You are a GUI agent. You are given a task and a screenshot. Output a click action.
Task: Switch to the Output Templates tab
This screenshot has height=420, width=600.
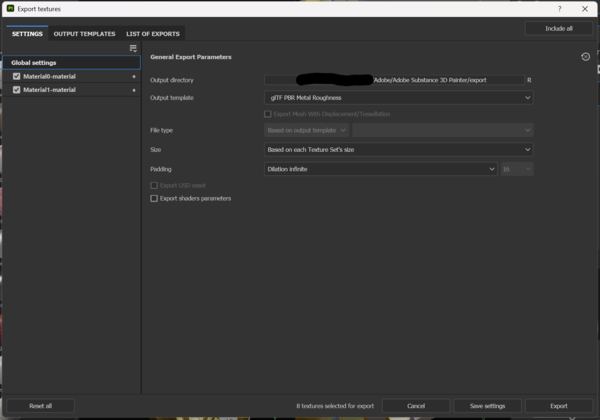pos(84,34)
